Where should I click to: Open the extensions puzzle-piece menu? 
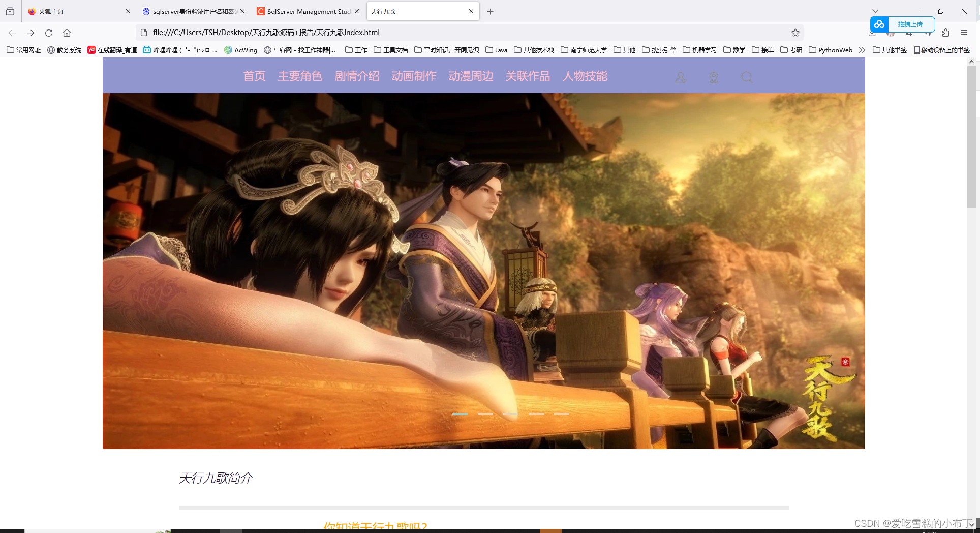coord(945,33)
